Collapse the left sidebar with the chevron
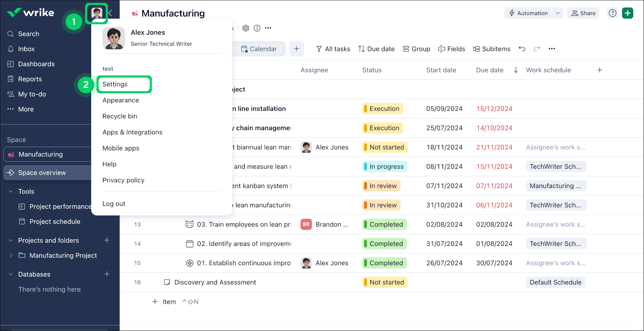This screenshot has height=331, width=644. point(110,13)
